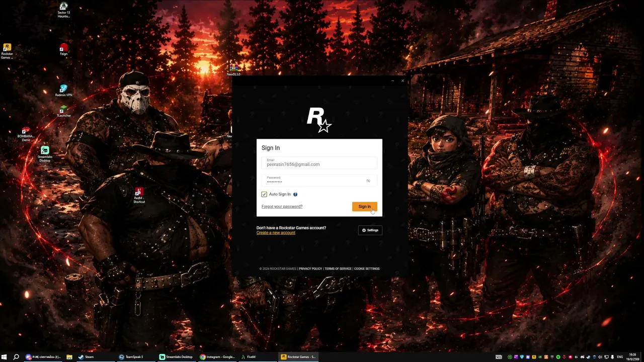This screenshot has height=362, width=644.
Task: Launch the Feign desktop icon
Action: point(63,50)
